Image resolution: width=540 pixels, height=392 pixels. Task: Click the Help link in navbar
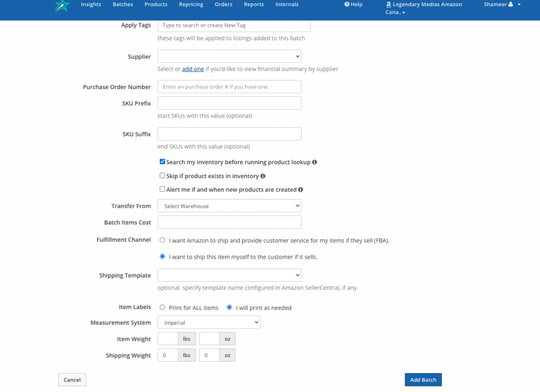tap(354, 4)
